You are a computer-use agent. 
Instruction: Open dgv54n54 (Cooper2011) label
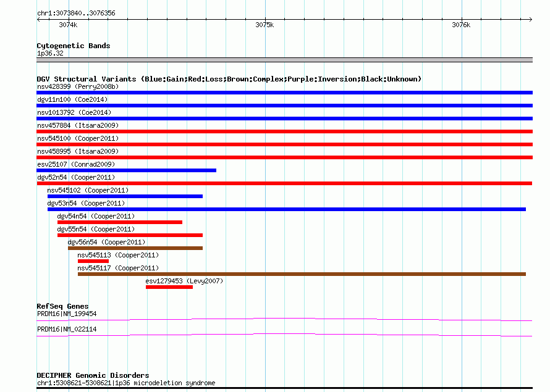coord(96,216)
